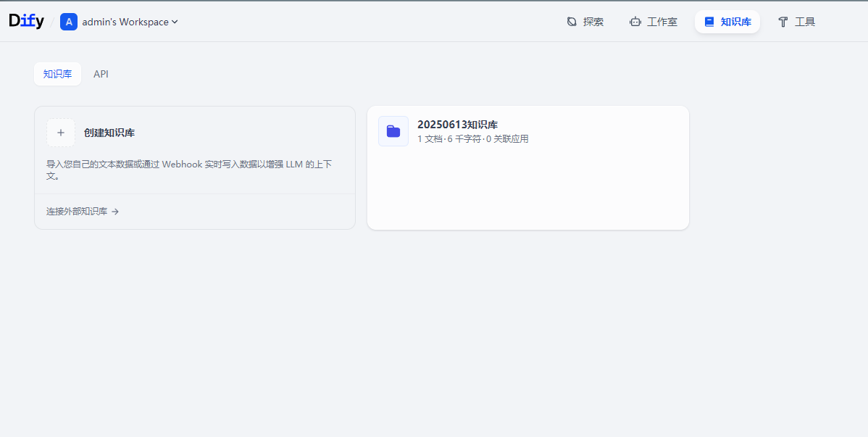Click the folder icon of 20250613知识库

pos(393,131)
